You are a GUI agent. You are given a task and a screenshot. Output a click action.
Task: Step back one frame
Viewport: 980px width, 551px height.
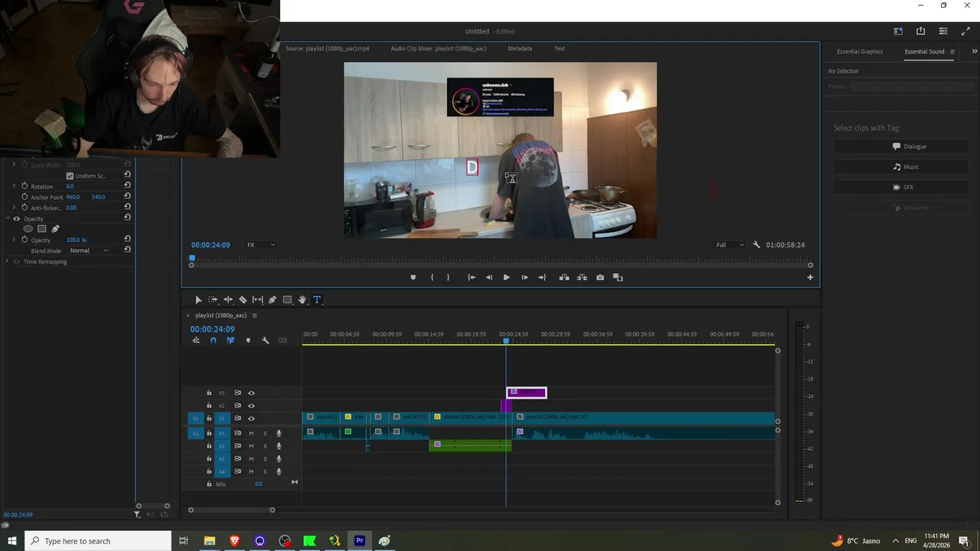point(489,278)
